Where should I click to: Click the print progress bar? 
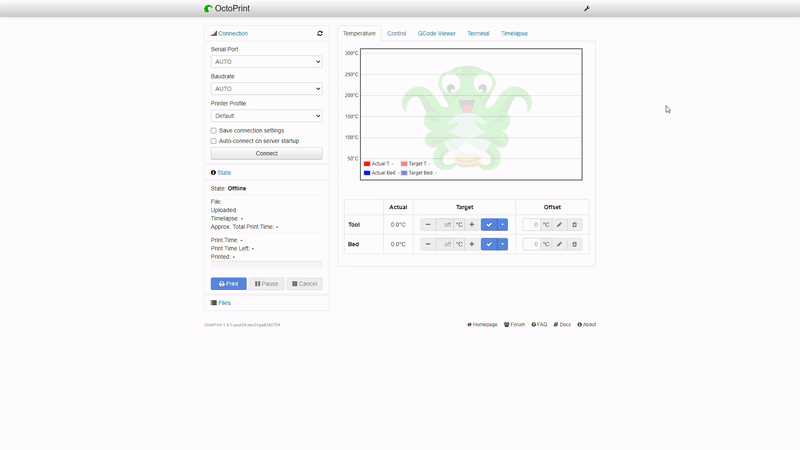pos(266,265)
